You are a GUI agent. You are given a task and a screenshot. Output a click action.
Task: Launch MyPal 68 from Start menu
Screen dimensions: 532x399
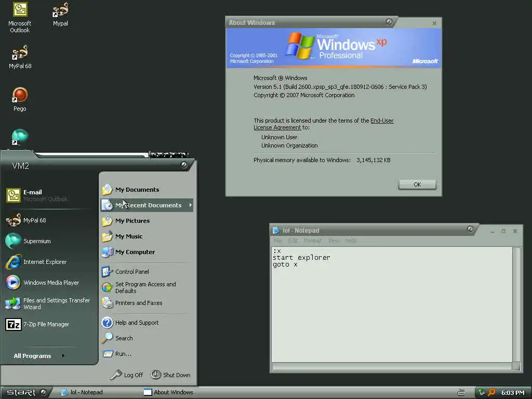(x=26, y=220)
